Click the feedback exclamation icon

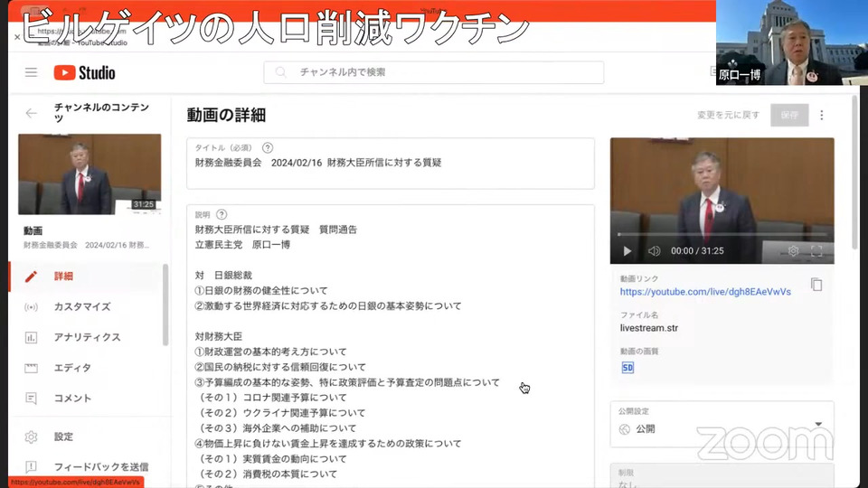click(31, 467)
